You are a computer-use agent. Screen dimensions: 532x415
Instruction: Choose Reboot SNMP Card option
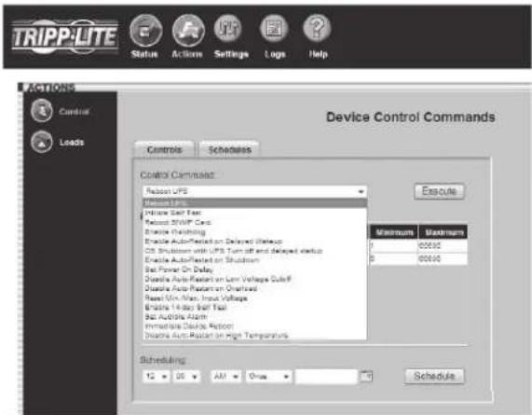[x=254, y=223]
